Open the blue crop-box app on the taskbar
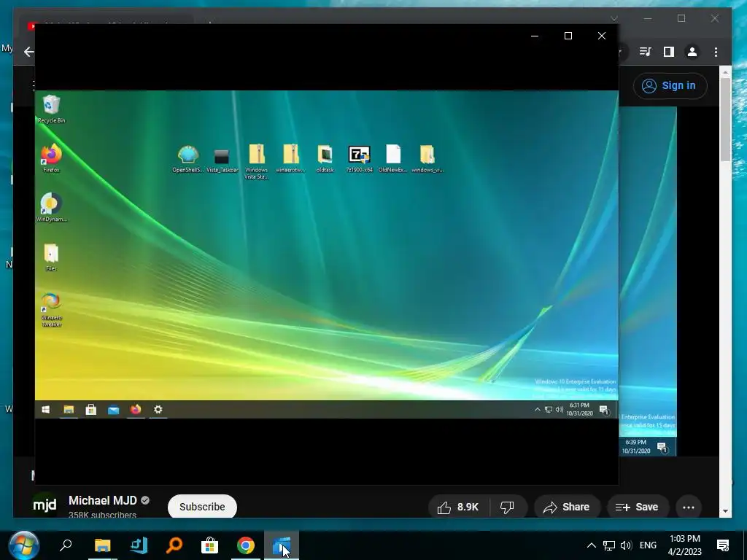The width and height of the screenshot is (747, 560). point(139,545)
